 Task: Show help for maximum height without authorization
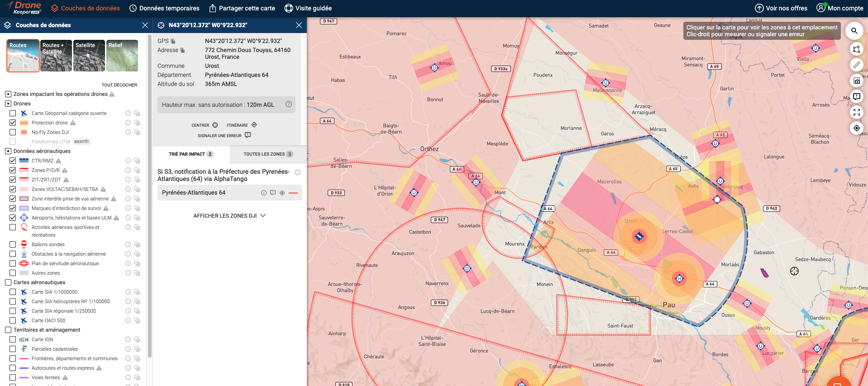(289, 105)
